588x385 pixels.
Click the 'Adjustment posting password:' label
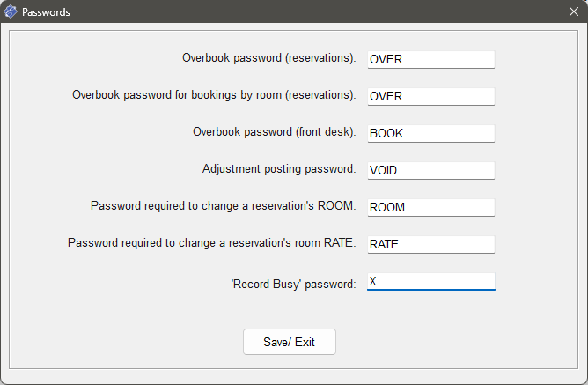click(x=278, y=169)
